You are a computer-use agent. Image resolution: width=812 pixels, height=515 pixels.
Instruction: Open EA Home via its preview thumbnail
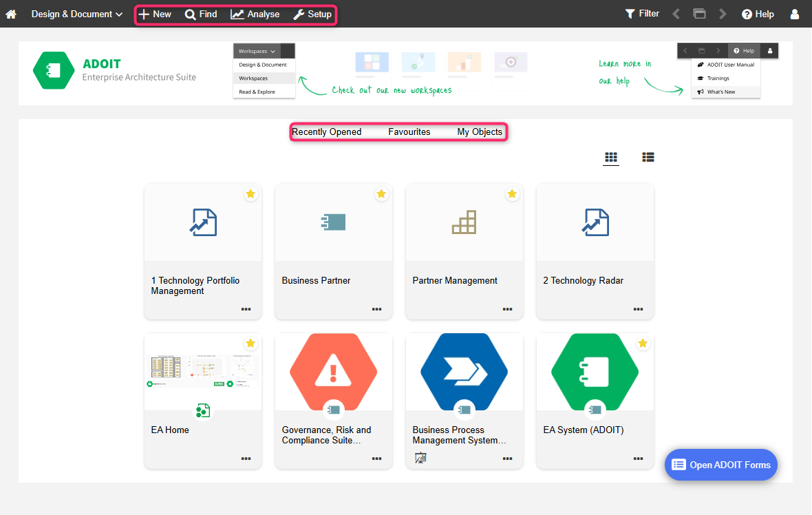click(202, 370)
